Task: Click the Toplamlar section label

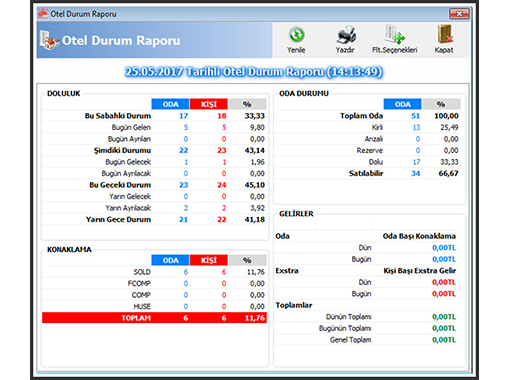Action: 294,305
